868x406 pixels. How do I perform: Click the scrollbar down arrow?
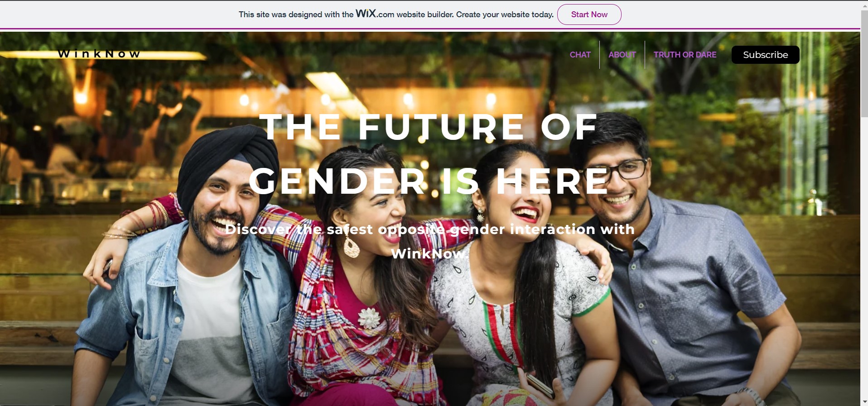tap(864, 402)
